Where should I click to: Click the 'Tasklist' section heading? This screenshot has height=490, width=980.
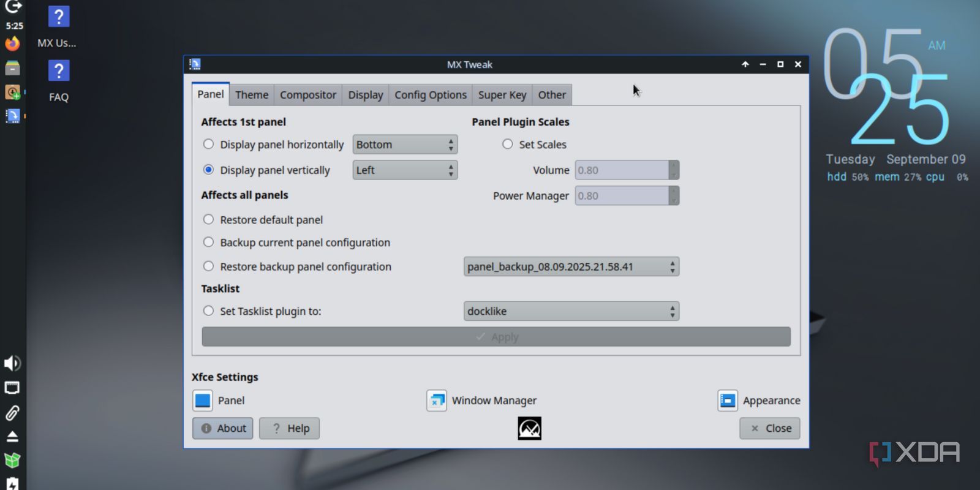point(221,288)
